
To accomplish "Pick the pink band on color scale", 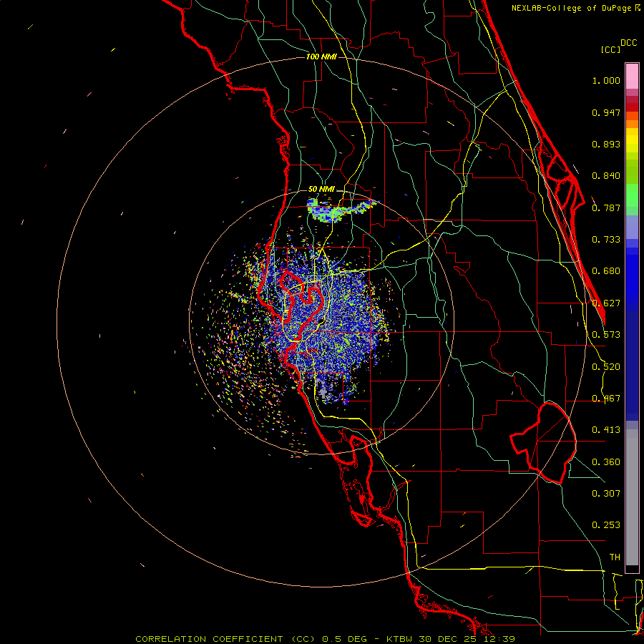I will click(632, 77).
